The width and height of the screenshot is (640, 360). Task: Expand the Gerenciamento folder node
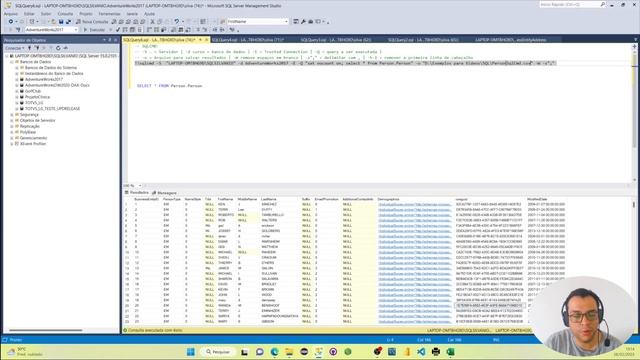[12, 138]
